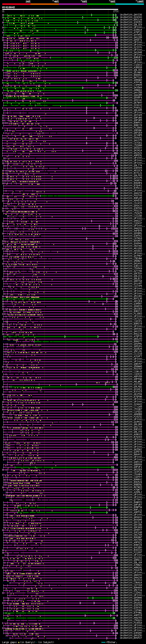Select the UniRef100_Q89392 label

click(x=131, y=329)
